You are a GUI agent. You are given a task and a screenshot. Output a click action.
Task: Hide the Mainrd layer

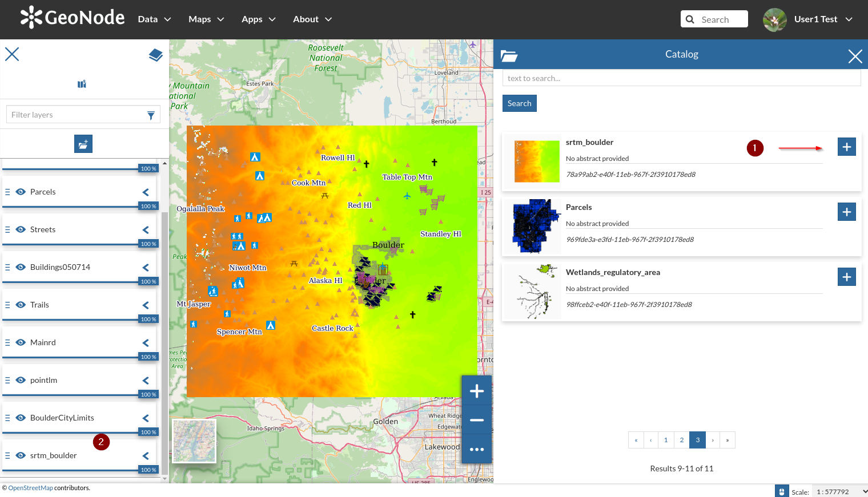[21, 342]
